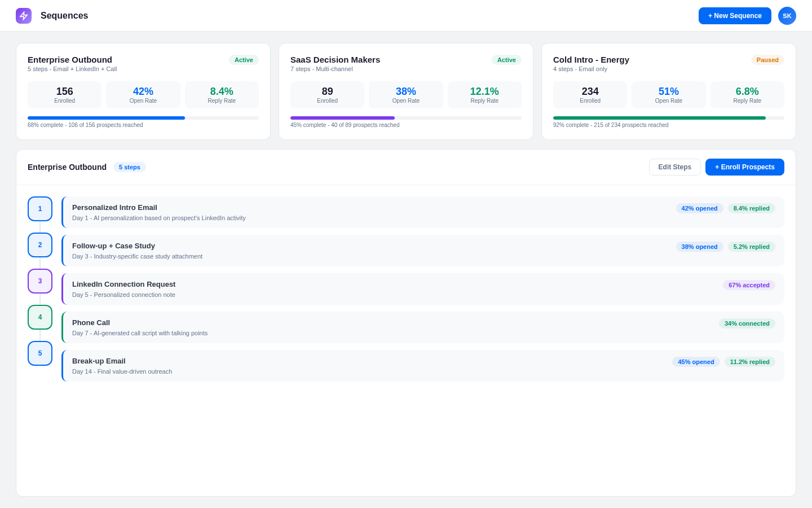Viewport: 812px width, 508px height.
Task: Click the 156 Enrolled stat
Action: coord(65,95)
